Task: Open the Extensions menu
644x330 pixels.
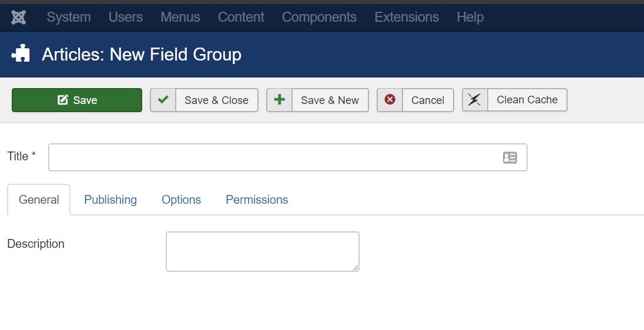Action: (x=407, y=17)
